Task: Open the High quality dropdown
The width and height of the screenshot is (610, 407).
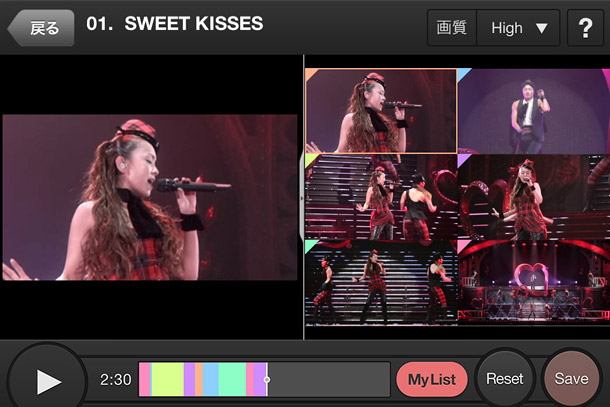Action: [520, 28]
